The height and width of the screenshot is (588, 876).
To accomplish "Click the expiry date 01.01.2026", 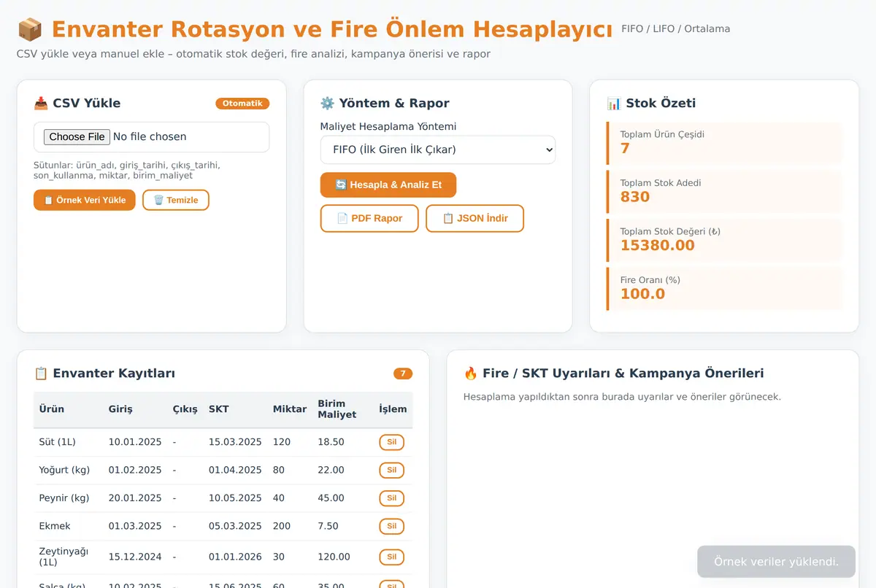I will [235, 557].
